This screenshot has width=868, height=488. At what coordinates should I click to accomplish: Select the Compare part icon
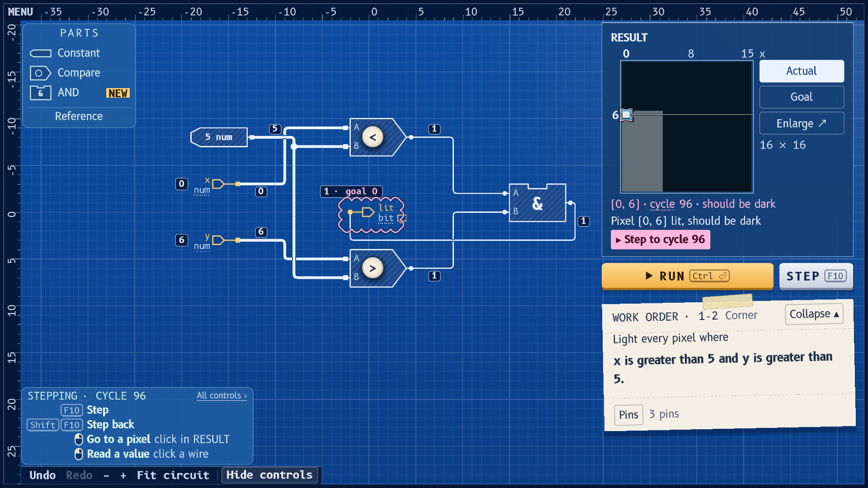(41, 73)
